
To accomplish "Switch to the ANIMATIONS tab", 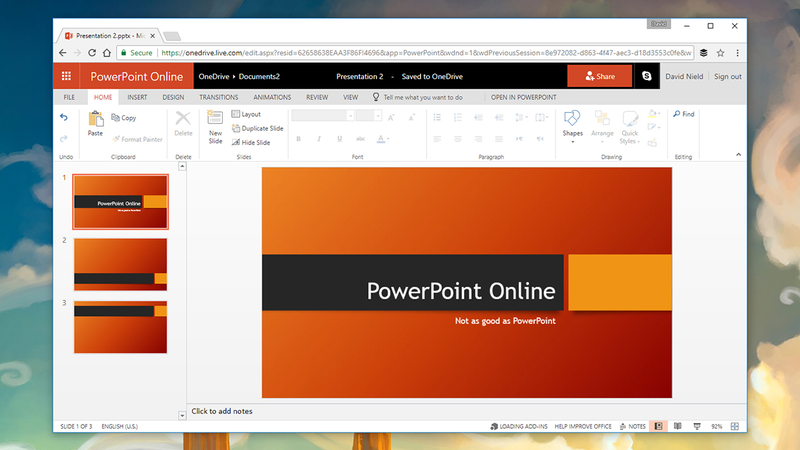I will click(x=272, y=97).
